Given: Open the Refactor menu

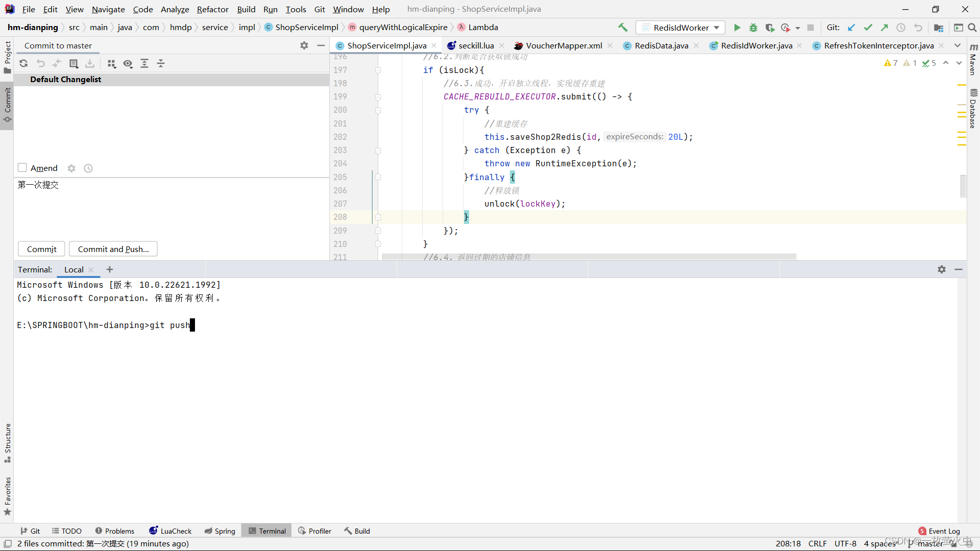Looking at the screenshot, I should [212, 9].
